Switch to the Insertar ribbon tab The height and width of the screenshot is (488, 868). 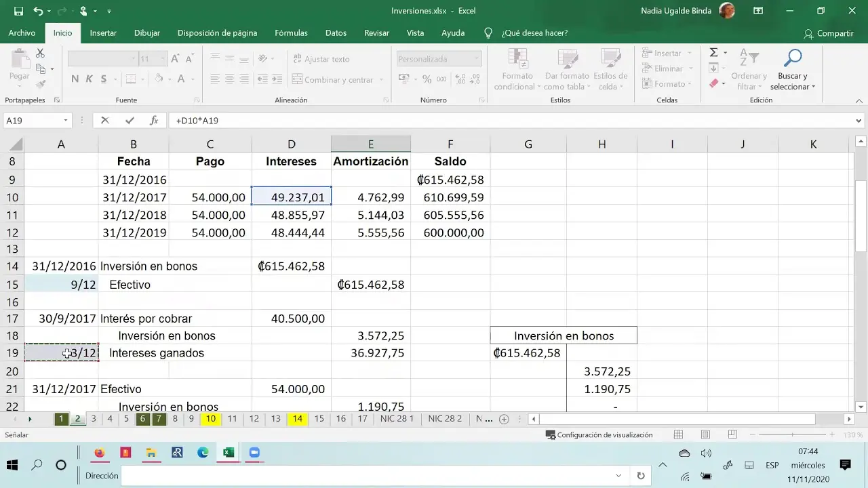(x=103, y=33)
